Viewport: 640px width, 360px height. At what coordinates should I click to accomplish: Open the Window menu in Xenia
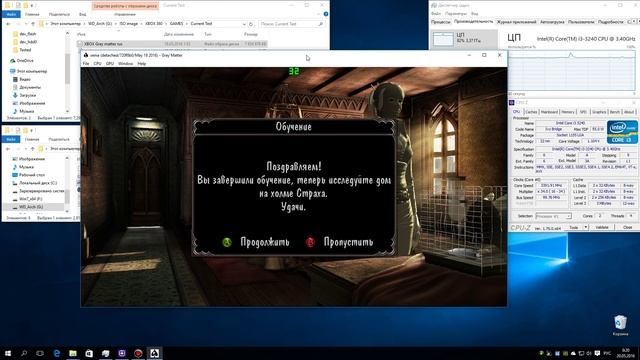coord(125,64)
